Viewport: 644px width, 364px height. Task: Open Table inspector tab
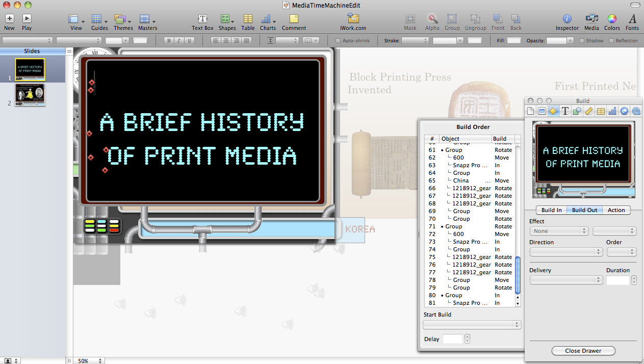pyautogui.click(x=601, y=111)
